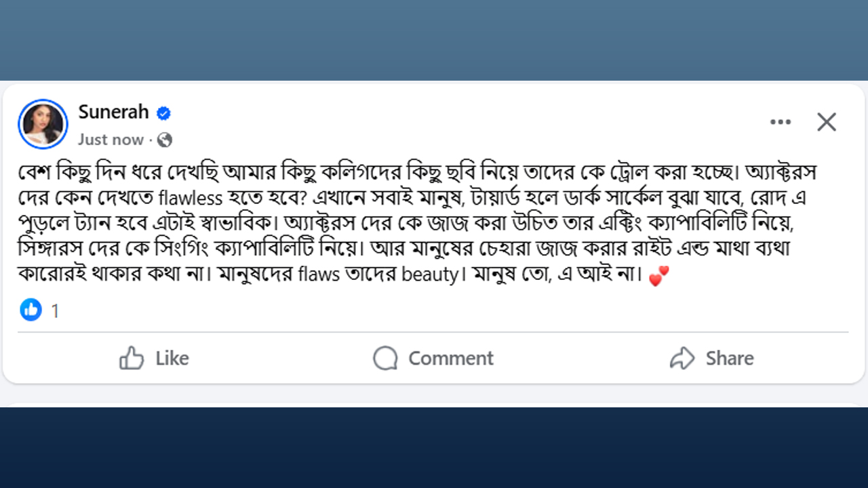This screenshot has height=488, width=868.
Task: Open the reaction count "1"
Action: pos(55,311)
